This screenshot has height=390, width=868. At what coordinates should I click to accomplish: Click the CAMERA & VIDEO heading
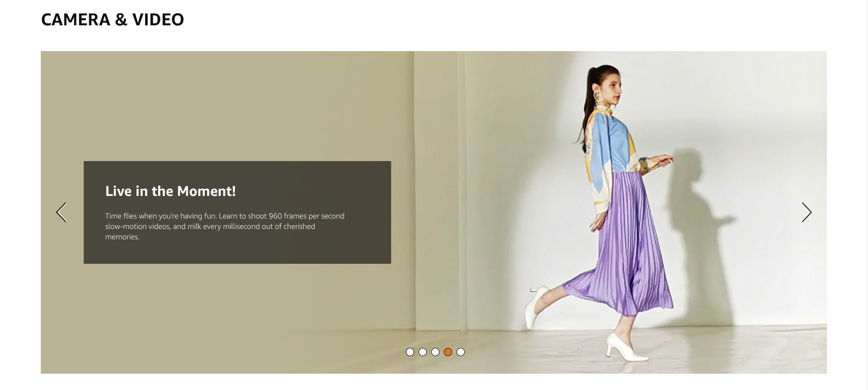(x=113, y=19)
